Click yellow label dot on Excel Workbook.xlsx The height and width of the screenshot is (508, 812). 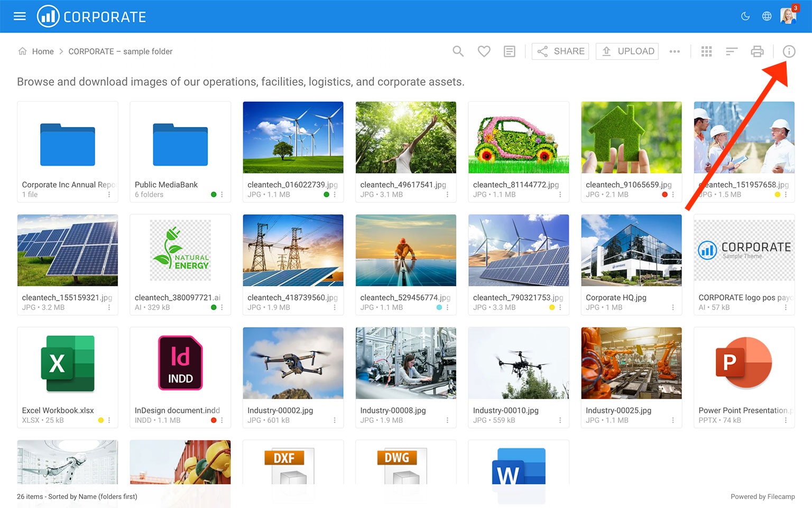coord(100,420)
